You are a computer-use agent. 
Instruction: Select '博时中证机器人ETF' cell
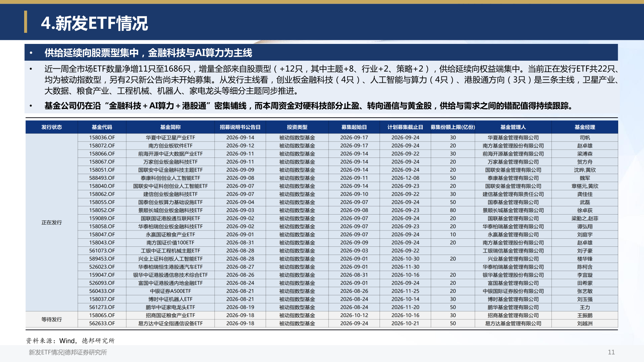[x=170, y=299]
